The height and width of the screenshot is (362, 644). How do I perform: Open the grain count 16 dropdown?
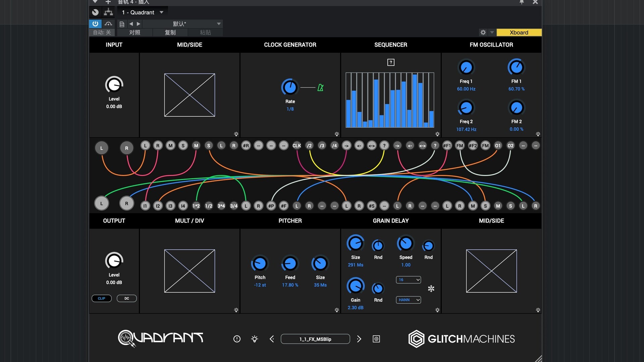[408, 280]
